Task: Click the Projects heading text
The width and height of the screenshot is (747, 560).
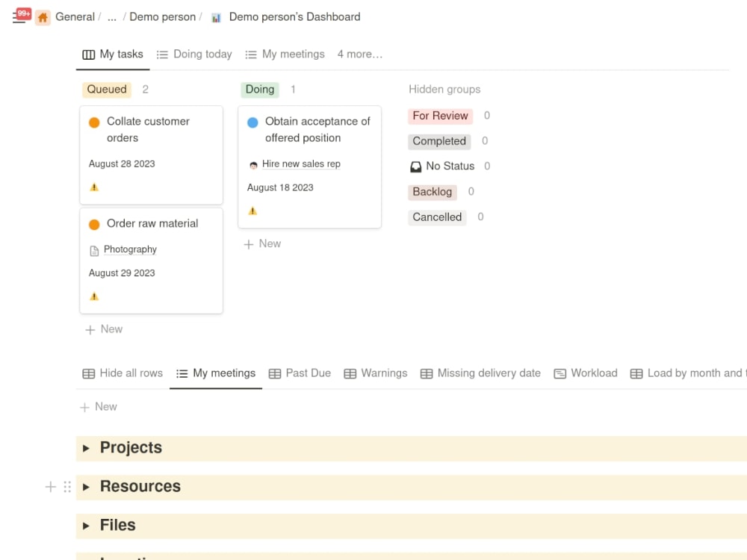Action: coord(131,448)
